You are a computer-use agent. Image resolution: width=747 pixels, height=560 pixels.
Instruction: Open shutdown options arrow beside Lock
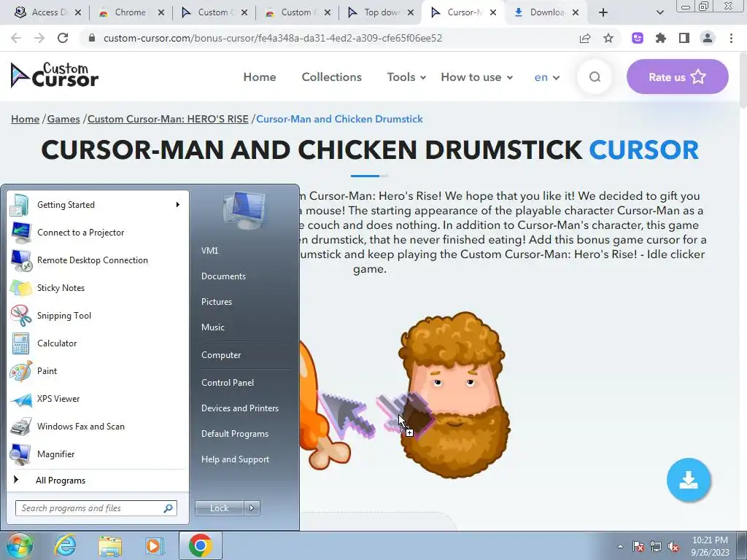tap(252, 508)
